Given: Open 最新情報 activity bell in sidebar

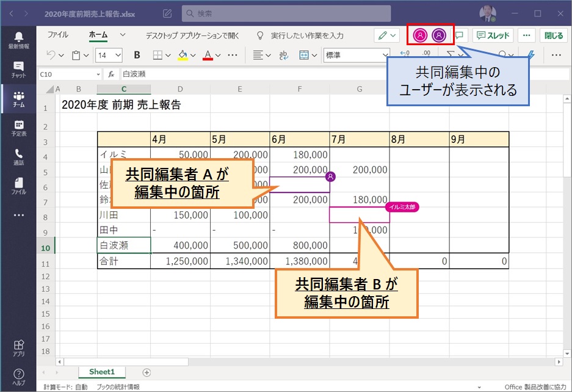Looking at the screenshot, I should [18, 40].
